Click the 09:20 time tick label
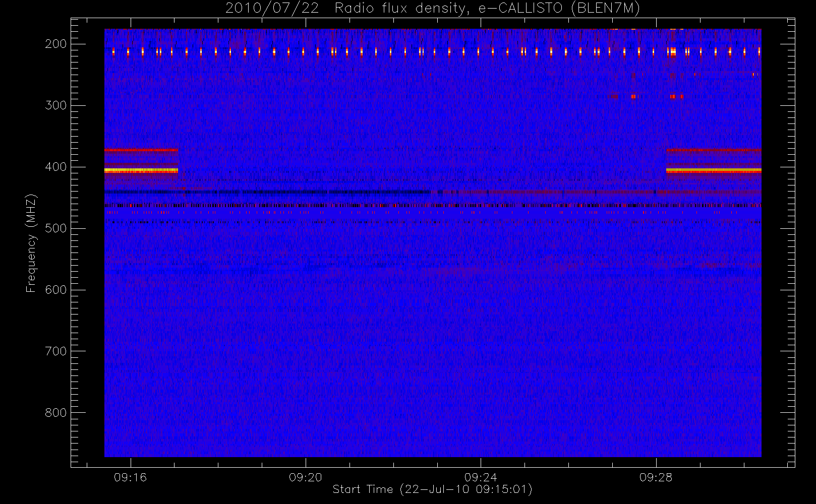This screenshot has height=504, width=816. tap(306, 477)
